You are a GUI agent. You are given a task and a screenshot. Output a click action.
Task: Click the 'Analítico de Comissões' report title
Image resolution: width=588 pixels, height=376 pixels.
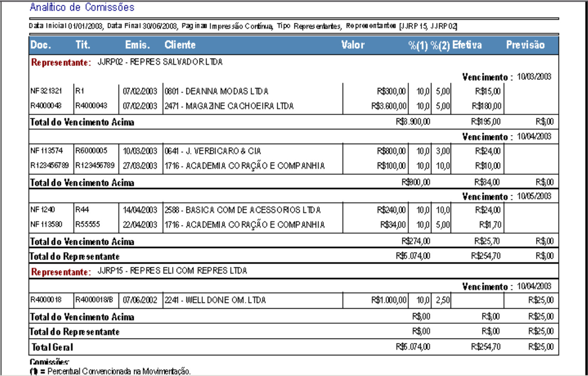82,7
